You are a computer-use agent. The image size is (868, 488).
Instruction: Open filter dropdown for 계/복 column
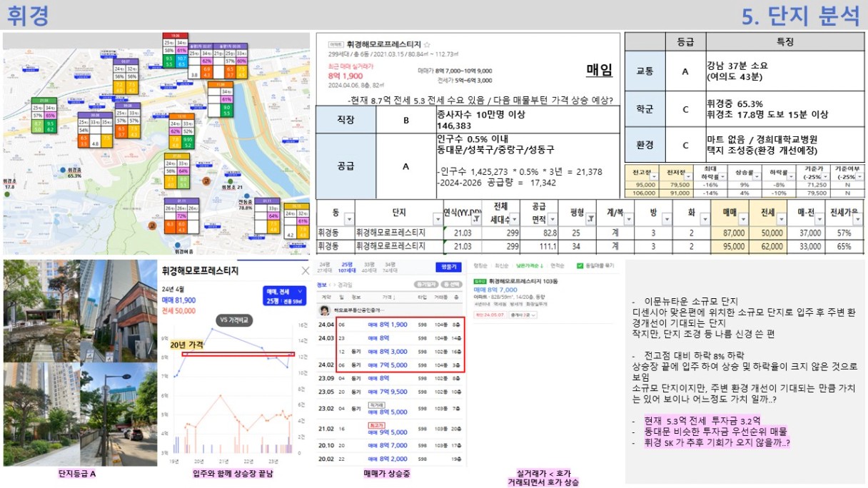(628, 220)
